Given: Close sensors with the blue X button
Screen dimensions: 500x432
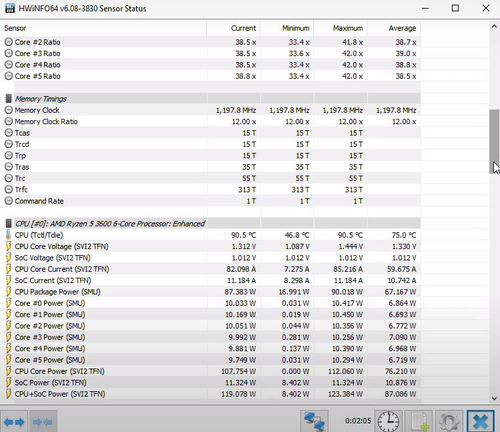Looking at the screenshot, I should click(481, 421).
